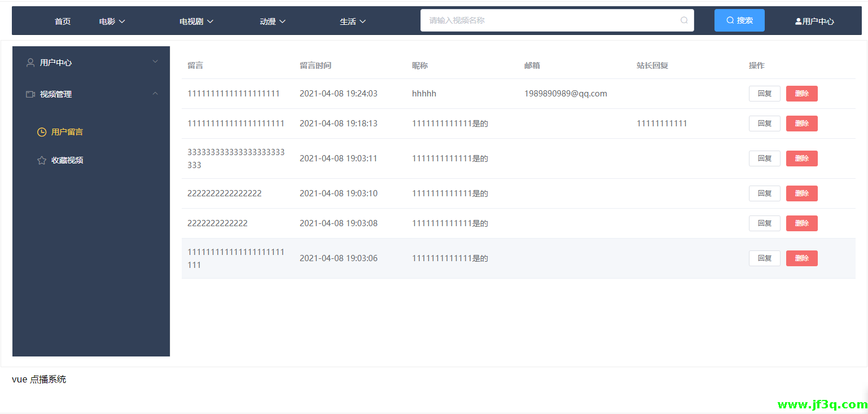The image size is (868, 414).
Task: Go to 首页 in the top navigation
Action: (63, 21)
